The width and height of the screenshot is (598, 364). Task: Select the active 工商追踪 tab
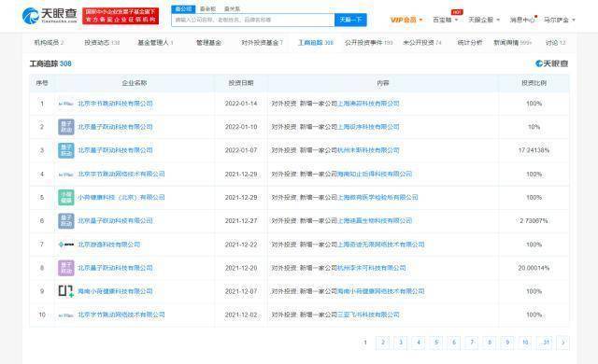coord(316,43)
